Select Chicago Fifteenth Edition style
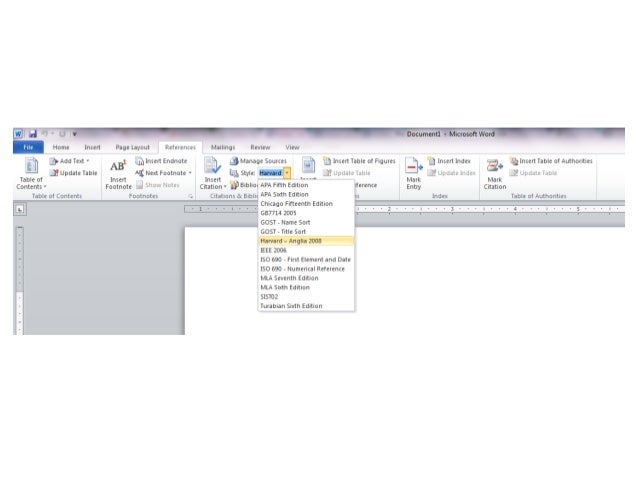The height and width of the screenshot is (479, 638). click(x=306, y=204)
